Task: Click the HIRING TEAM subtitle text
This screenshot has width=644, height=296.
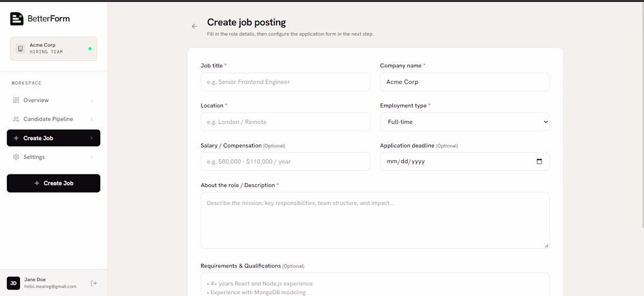Action: [x=46, y=52]
